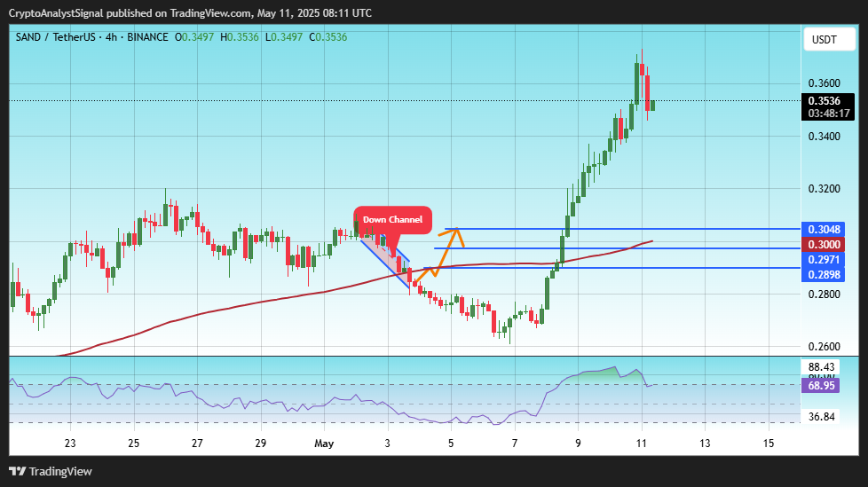The height and width of the screenshot is (487, 868).
Task: Click the 0.2971 blue price label
Action: click(824, 260)
